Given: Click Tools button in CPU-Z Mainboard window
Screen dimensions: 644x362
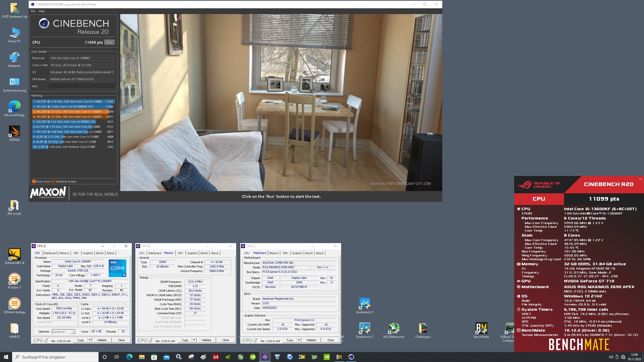Looking at the screenshot, I should pyautogui.click(x=290, y=340).
